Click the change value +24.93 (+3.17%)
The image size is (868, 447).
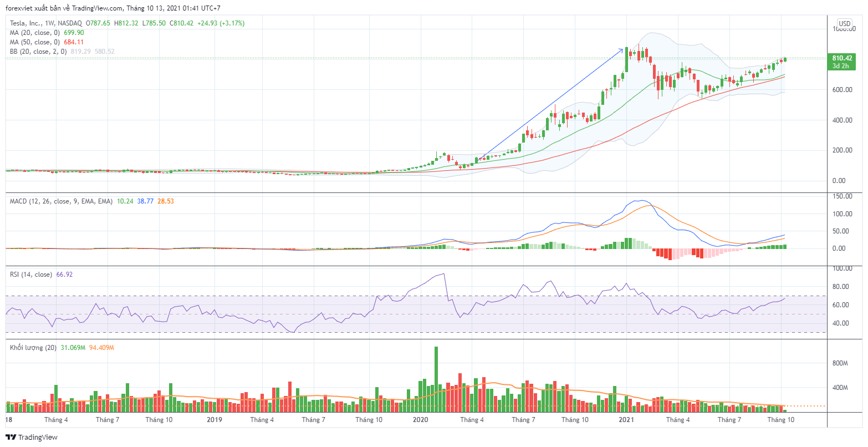(221, 23)
